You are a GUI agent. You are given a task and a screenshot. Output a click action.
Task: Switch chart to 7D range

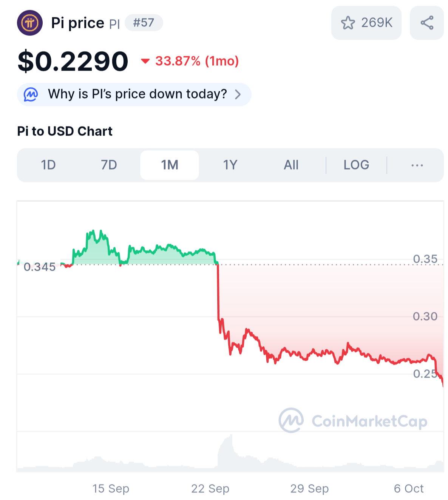(x=109, y=165)
